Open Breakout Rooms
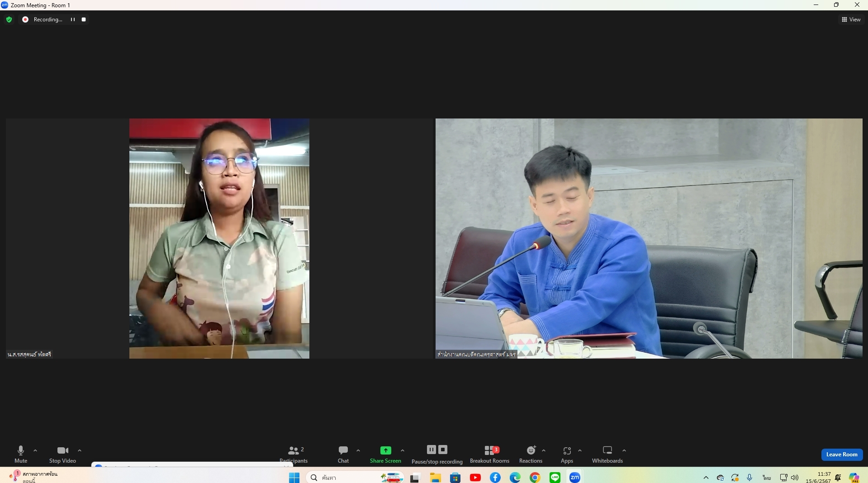Screen dimensions: 868x483 pyautogui.click(x=490, y=454)
